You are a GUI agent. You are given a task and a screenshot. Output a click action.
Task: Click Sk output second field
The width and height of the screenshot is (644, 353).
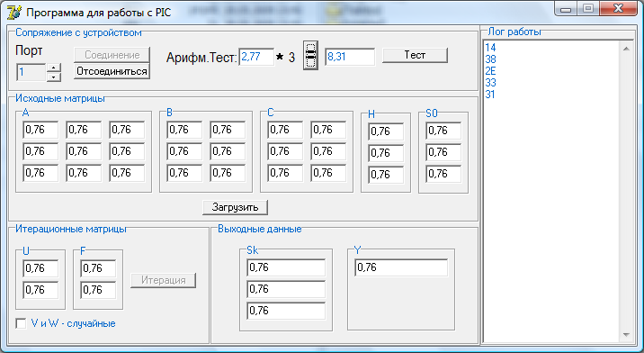(x=286, y=289)
